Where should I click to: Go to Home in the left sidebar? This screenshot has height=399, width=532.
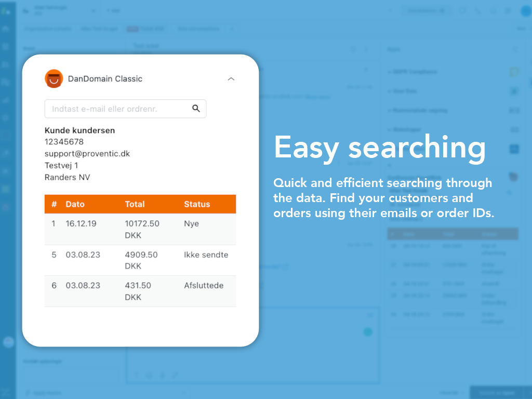coord(6,29)
